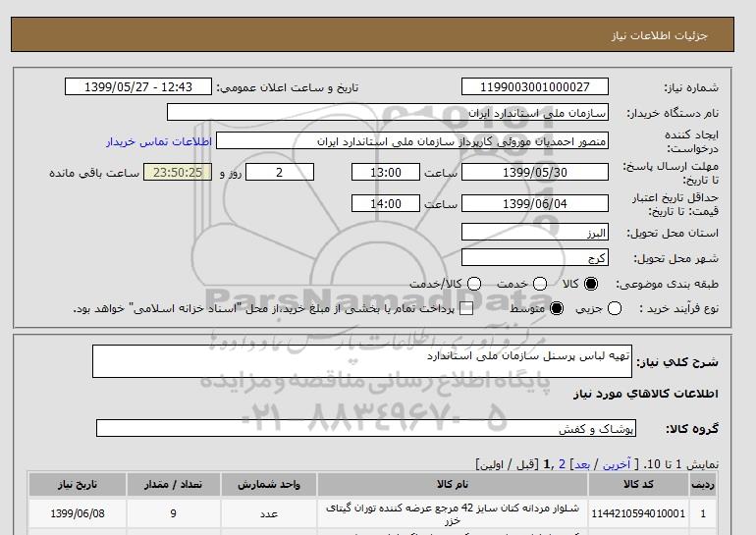Screen dimensions: 756x535
Task: Select the جزیی purchase type radio
Action: (x=615, y=308)
